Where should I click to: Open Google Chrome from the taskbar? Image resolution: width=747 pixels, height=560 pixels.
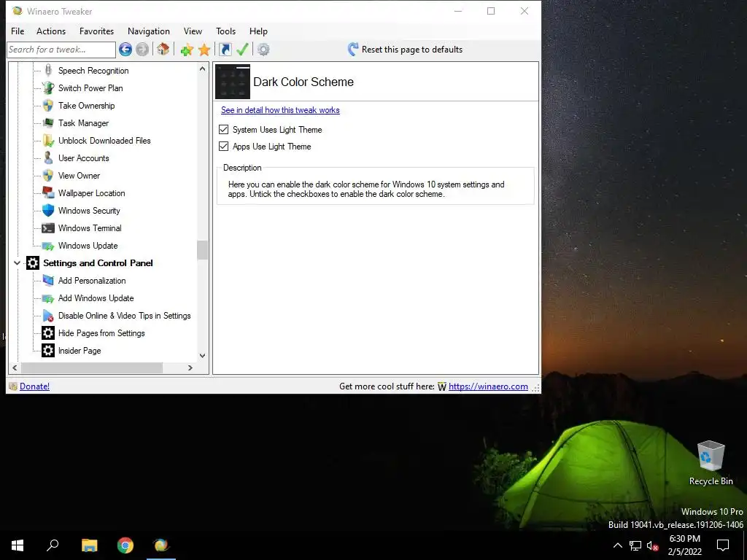coord(125,545)
